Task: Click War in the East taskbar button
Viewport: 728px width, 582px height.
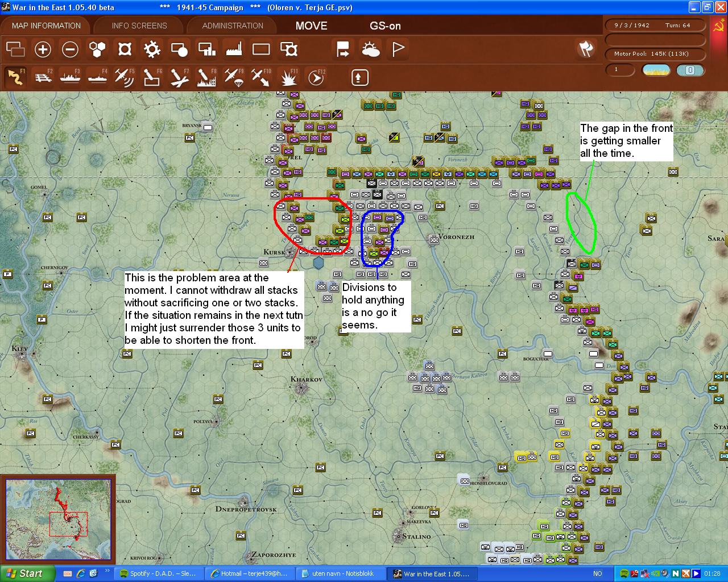Action: 431,573
